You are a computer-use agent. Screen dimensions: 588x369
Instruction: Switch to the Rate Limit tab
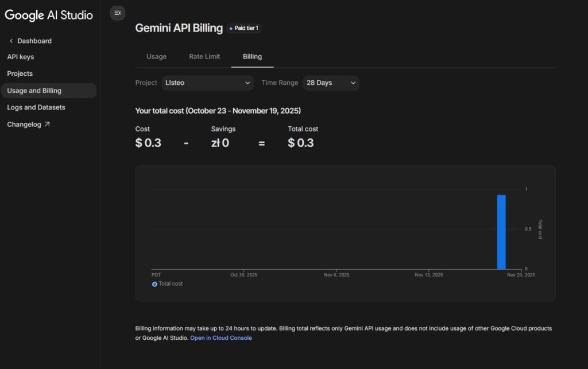[204, 57]
